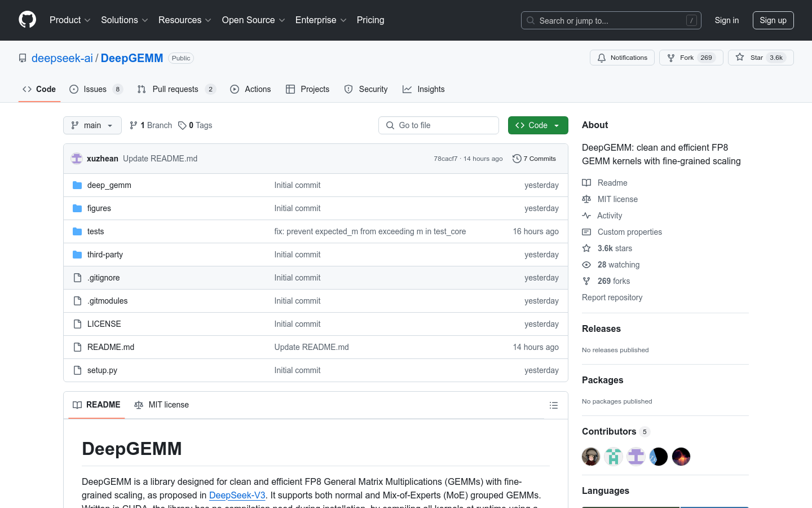Open the LICENSE file
The image size is (812, 508).
pos(104,324)
